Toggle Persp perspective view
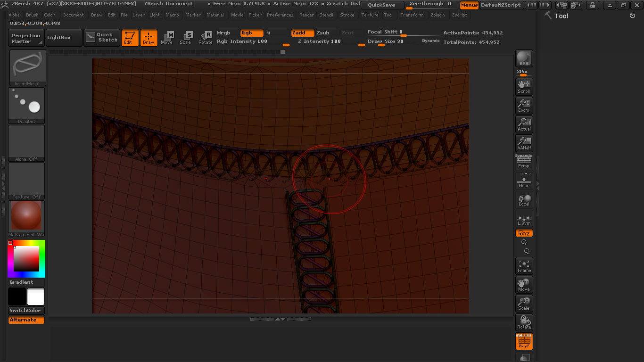The width and height of the screenshot is (644, 362). pyautogui.click(x=524, y=161)
